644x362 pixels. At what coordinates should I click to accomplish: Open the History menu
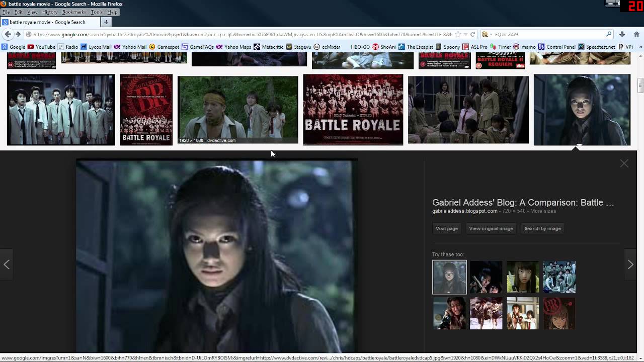50,12
